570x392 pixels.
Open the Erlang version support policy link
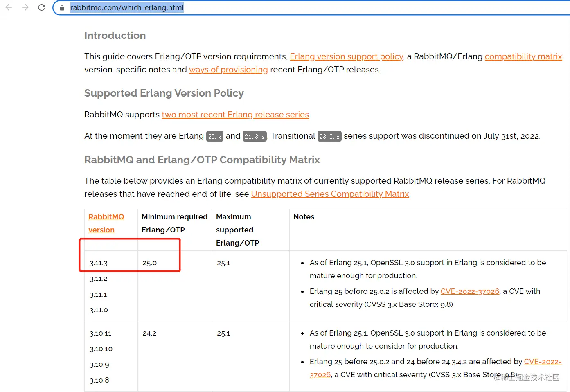(347, 56)
